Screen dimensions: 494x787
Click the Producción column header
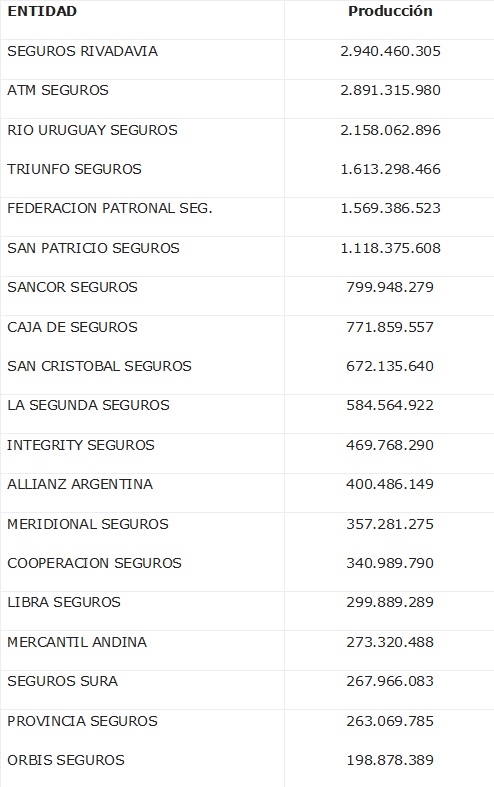(x=390, y=11)
